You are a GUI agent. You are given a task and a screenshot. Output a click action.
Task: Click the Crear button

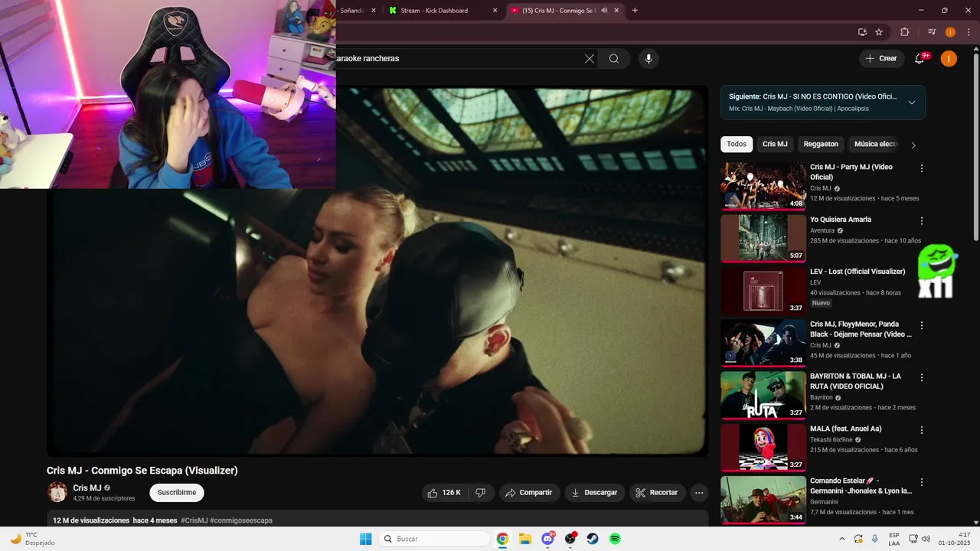(881, 58)
